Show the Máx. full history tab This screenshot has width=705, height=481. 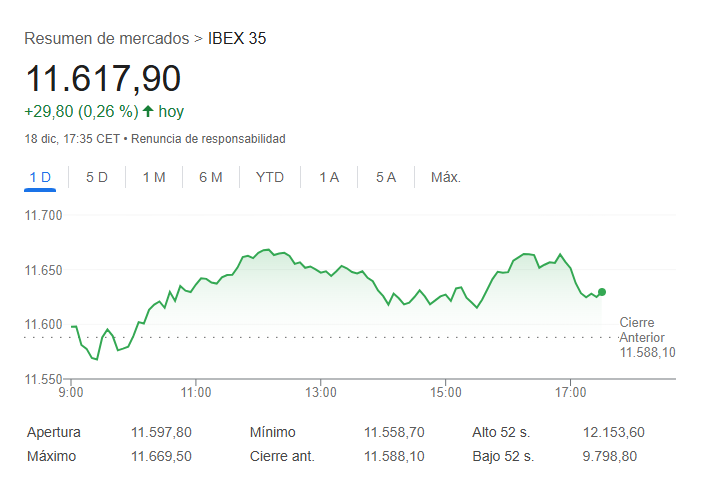click(445, 178)
